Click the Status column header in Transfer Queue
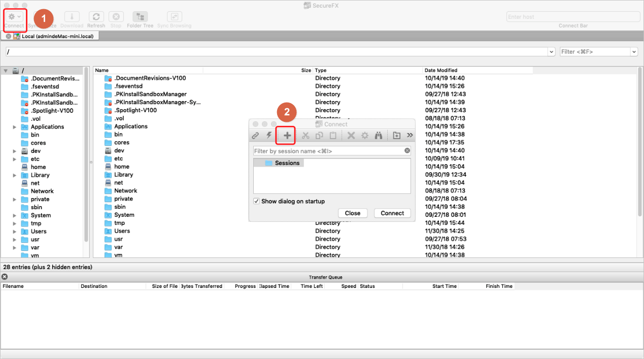644x359 pixels. pyautogui.click(x=380, y=286)
